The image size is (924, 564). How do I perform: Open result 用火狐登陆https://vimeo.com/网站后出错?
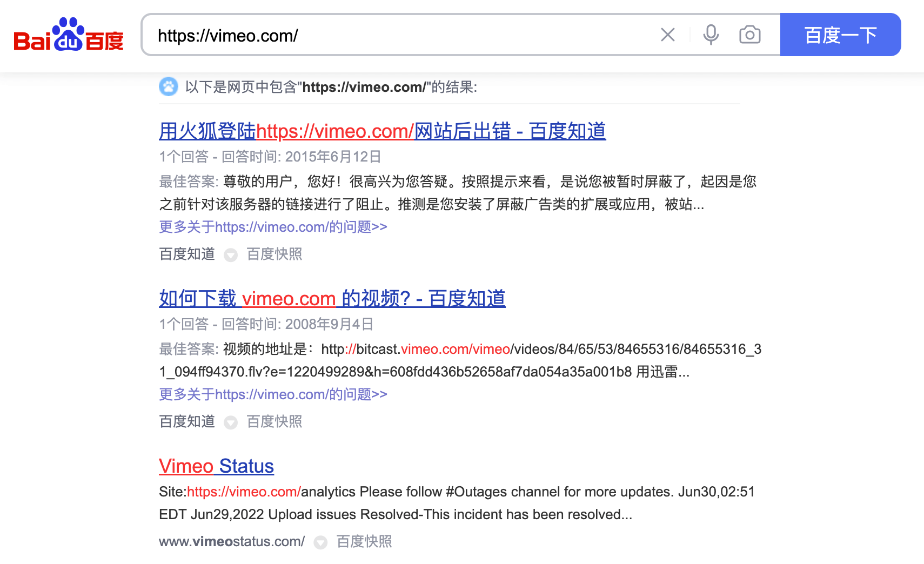click(x=383, y=131)
